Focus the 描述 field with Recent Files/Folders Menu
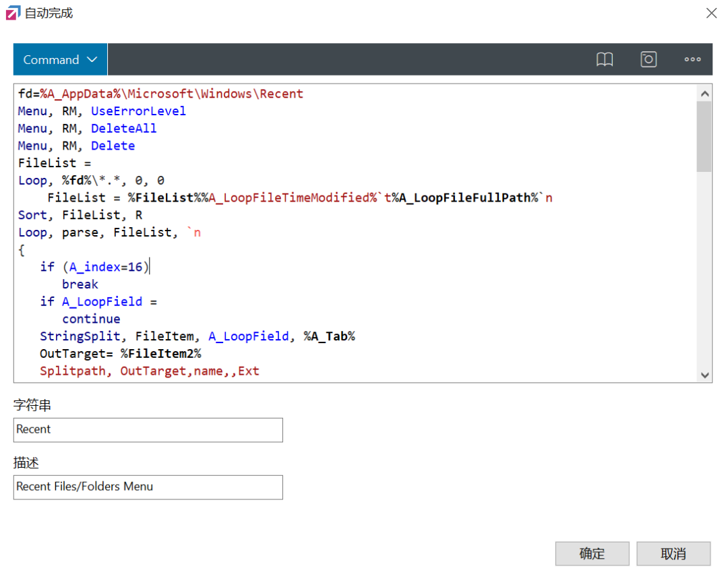Viewport: 728px width, 579px height. click(148, 487)
